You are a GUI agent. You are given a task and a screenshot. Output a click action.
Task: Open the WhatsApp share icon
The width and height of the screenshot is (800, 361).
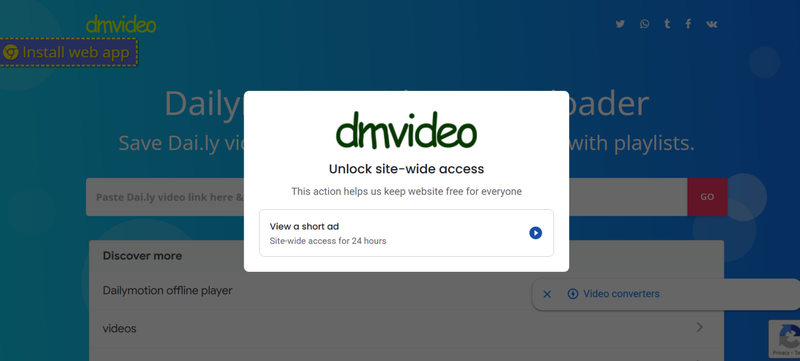(645, 24)
